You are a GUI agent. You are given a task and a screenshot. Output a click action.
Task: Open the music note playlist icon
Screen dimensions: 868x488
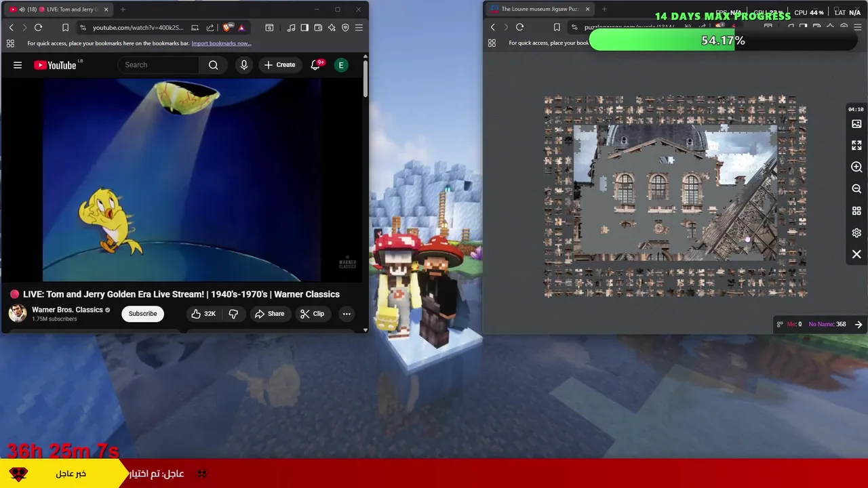[291, 28]
